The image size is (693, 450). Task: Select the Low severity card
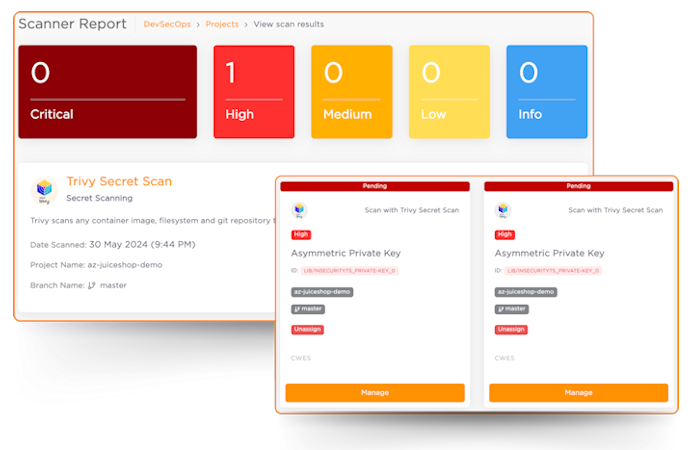449,92
